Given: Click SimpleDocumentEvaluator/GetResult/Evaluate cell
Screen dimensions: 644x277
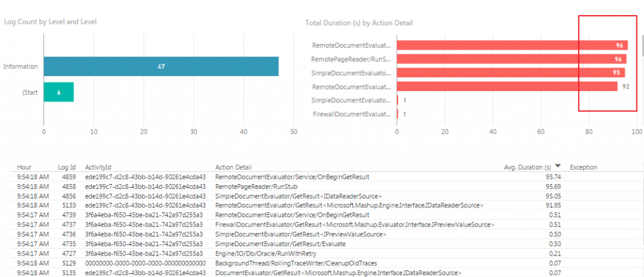Looking at the screenshot, I should point(280,244).
